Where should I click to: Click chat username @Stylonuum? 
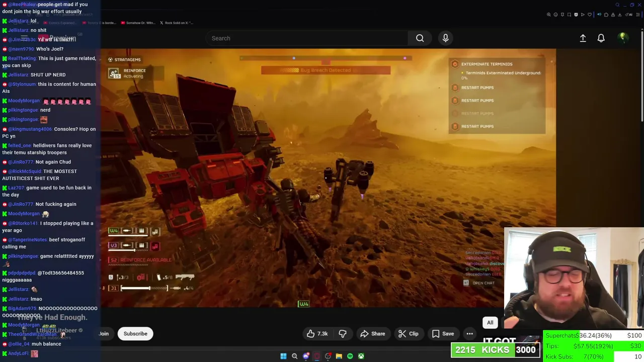(22, 84)
